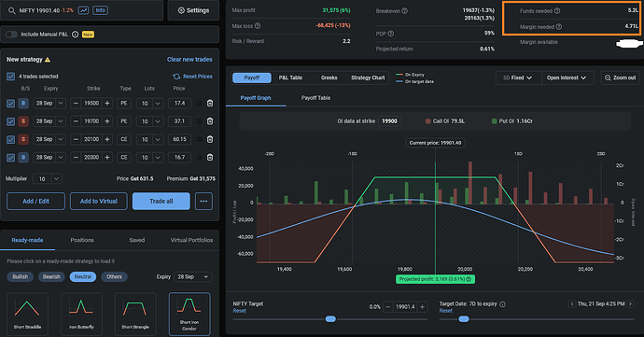This screenshot has width=644, height=337.
Task: Increase the 20100 strike with plus button
Action: [x=107, y=139]
